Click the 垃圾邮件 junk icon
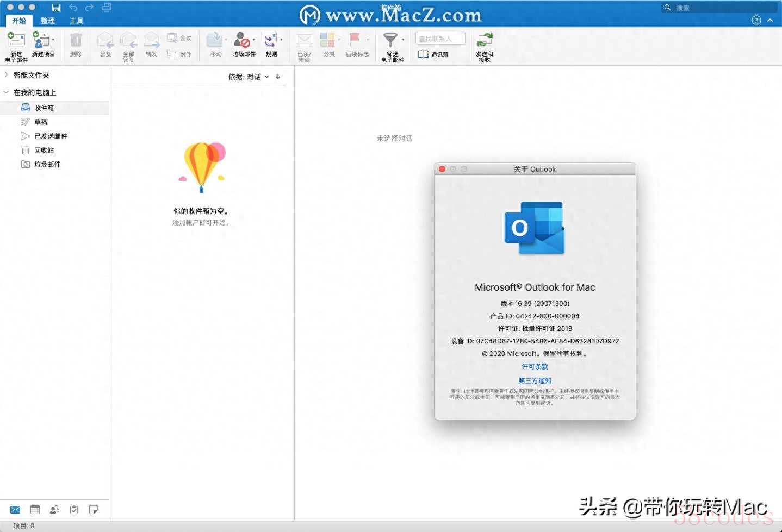This screenshot has width=782, height=532. tap(242, 40)
